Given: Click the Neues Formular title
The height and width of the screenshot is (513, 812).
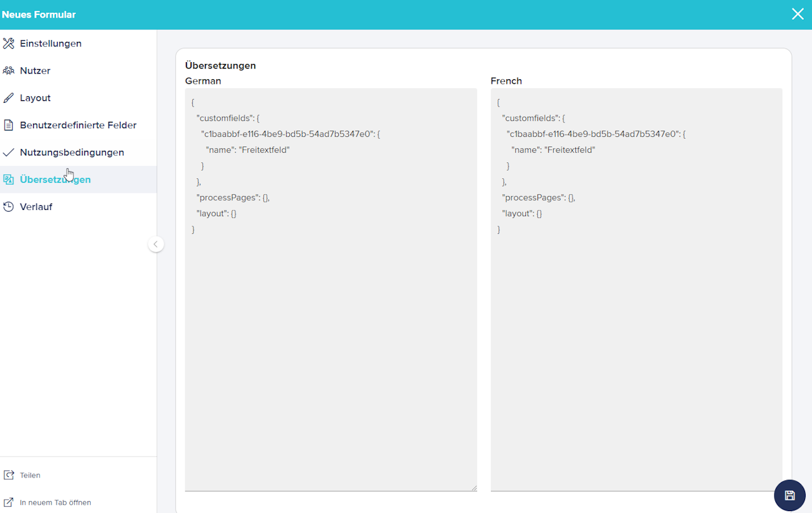Looking at the screenshot, I should (39, 15).
